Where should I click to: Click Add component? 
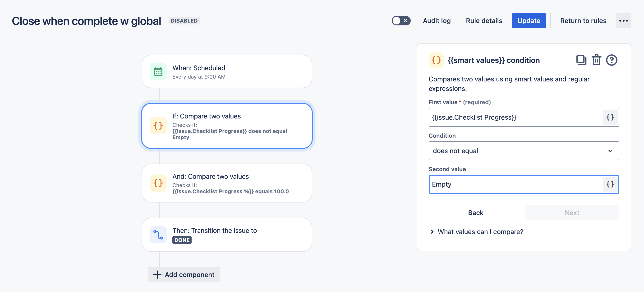point(184,275)
